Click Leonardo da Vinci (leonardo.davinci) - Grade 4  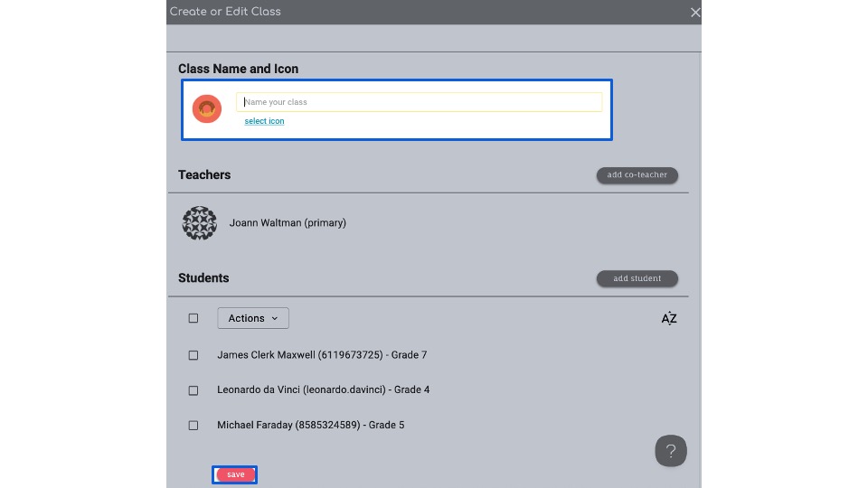324,390
